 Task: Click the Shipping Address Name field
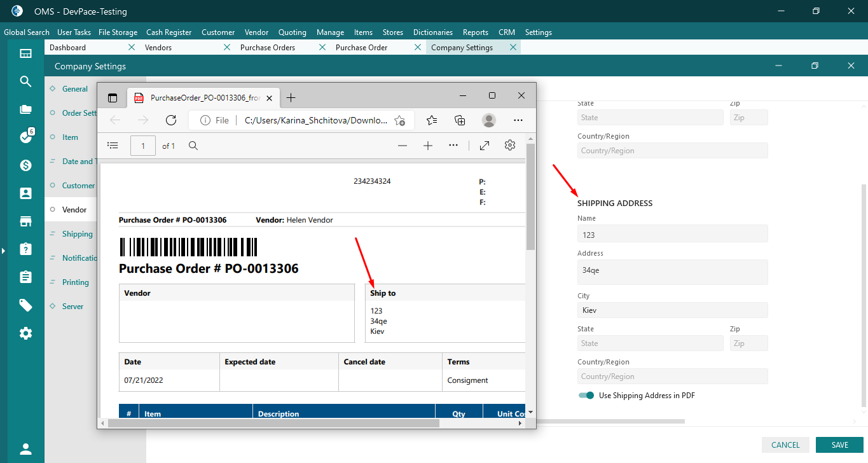pos(672,234)
